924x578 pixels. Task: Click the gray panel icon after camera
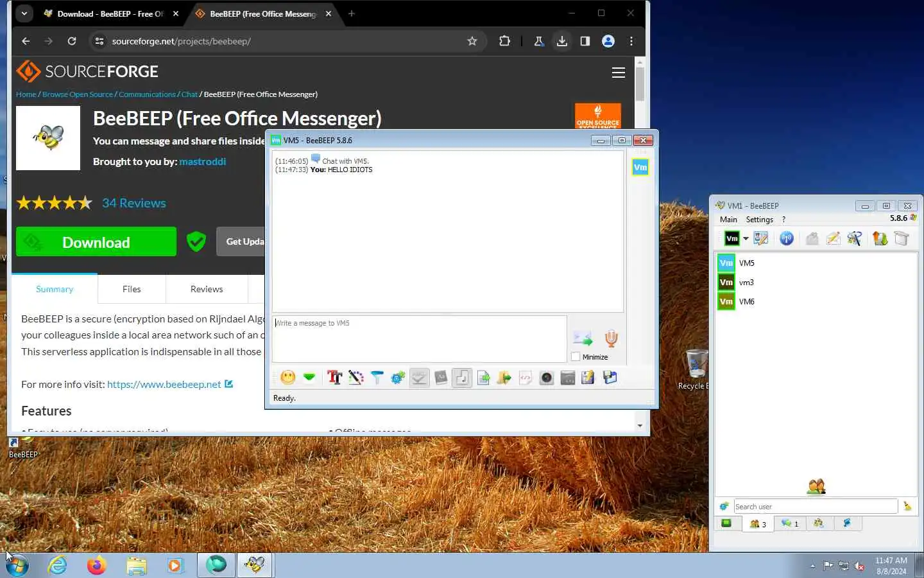point(568,378)
